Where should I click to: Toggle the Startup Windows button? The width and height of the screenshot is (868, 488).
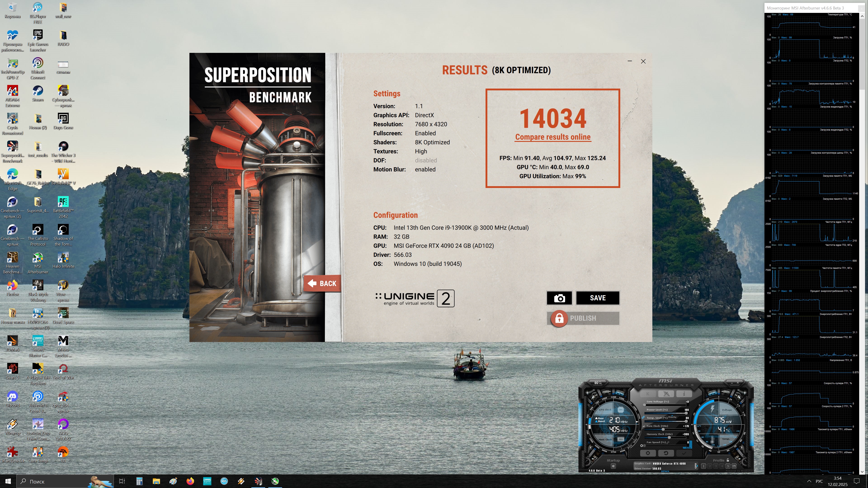coord(613,466)
